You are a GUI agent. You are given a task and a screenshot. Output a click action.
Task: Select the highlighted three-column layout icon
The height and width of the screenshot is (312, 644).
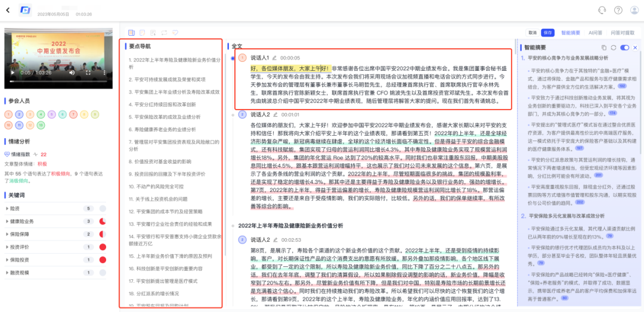point(131,32)
